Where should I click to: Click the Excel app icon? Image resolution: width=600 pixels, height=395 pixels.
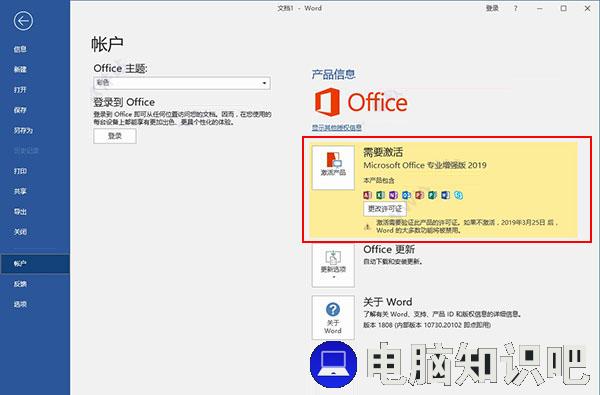[380, 195]
